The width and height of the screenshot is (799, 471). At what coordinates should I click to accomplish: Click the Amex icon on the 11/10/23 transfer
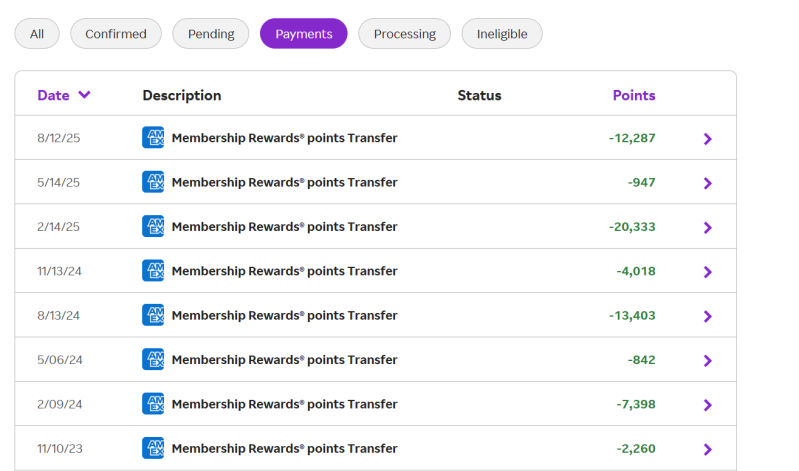click(x=153, y=448)
